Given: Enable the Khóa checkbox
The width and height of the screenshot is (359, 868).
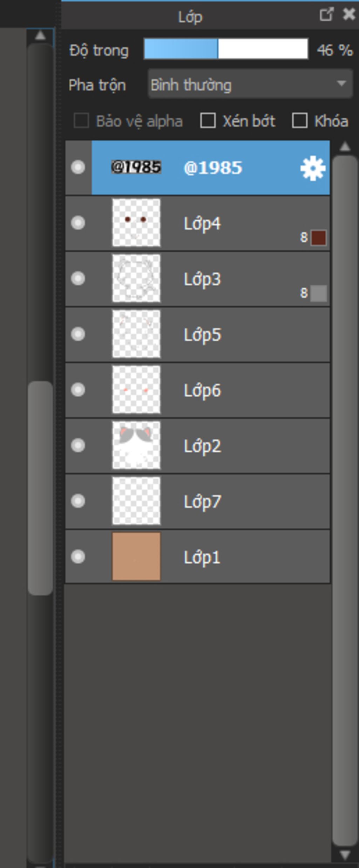Looking at the screenshot, I should pos(300,121).
